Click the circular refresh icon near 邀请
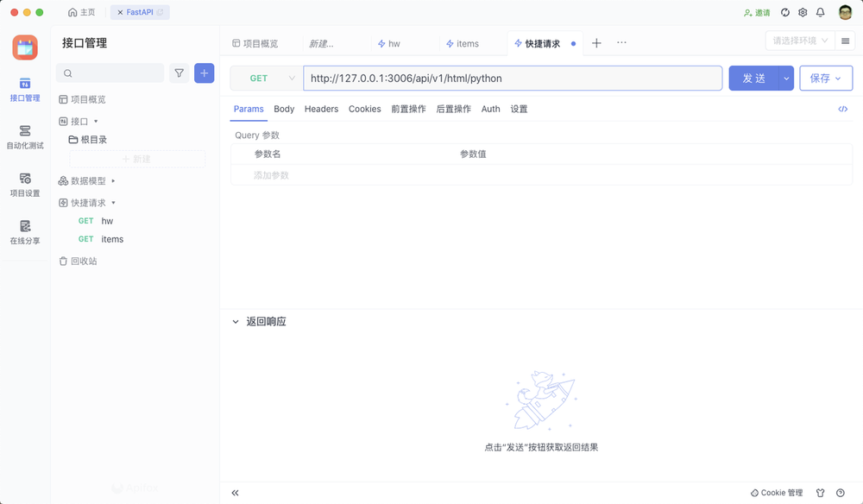This screenshot has width=863, height=504. pyautogui.click(x=784, y=12)
